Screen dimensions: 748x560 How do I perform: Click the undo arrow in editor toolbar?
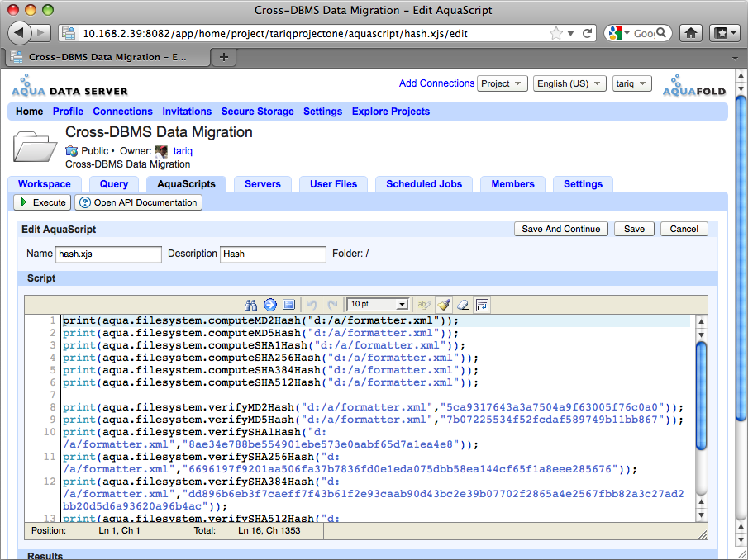[312, 305]
